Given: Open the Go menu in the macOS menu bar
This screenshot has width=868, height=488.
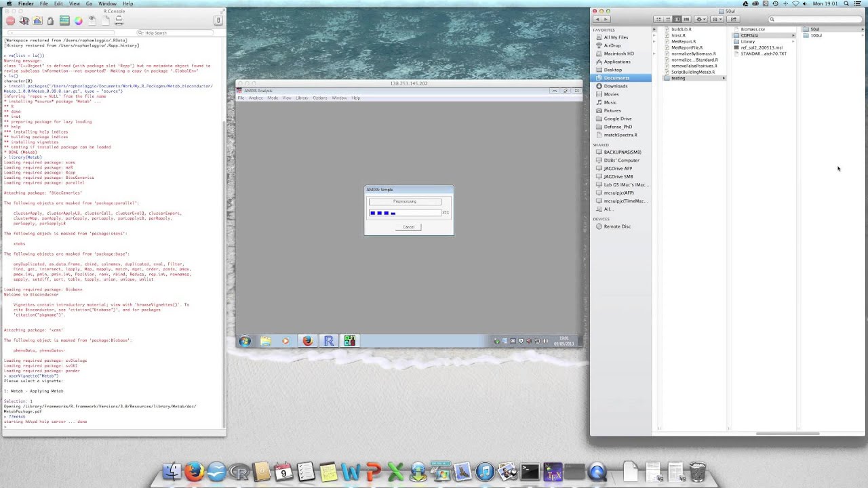Looking at the screenshot, I should click(x=89, y=3).
